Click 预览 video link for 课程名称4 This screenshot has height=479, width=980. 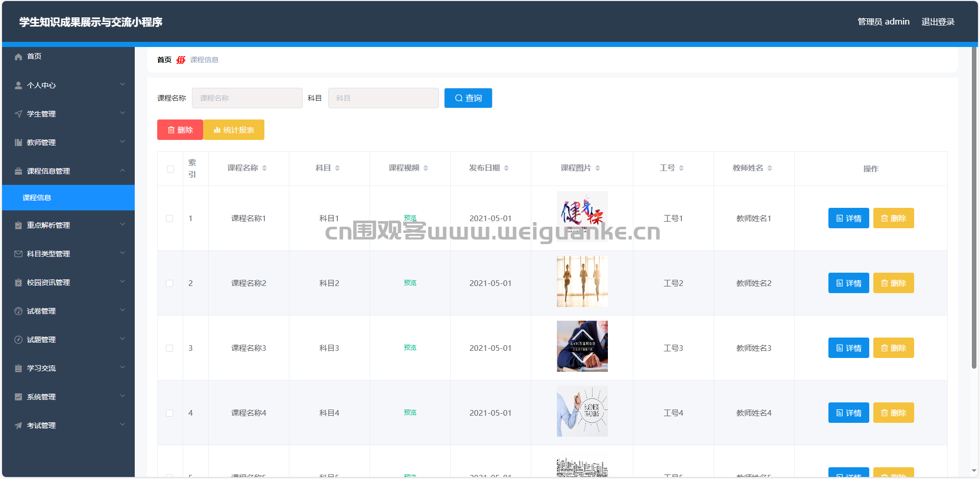(x=410, y=413)
